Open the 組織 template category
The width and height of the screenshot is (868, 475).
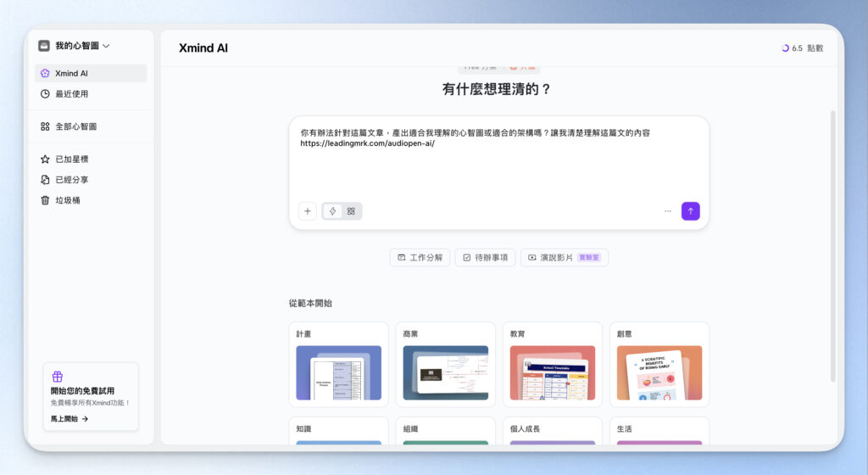[x=446, y=431]
